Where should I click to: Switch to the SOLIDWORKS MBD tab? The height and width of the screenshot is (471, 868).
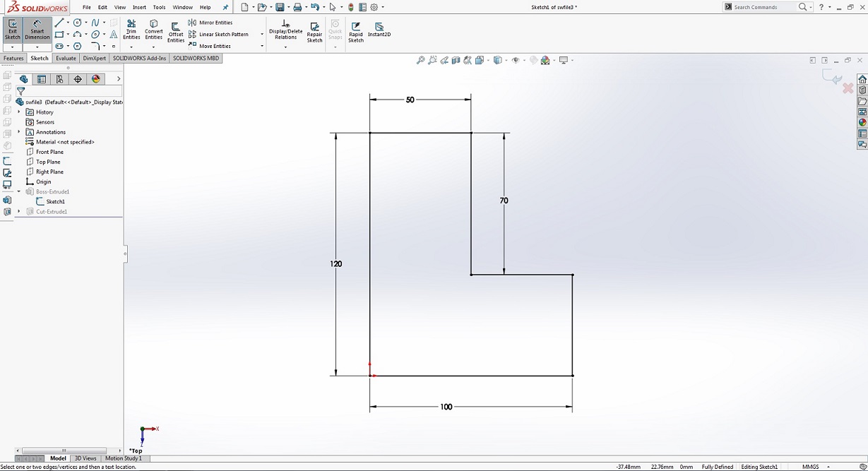196,58
